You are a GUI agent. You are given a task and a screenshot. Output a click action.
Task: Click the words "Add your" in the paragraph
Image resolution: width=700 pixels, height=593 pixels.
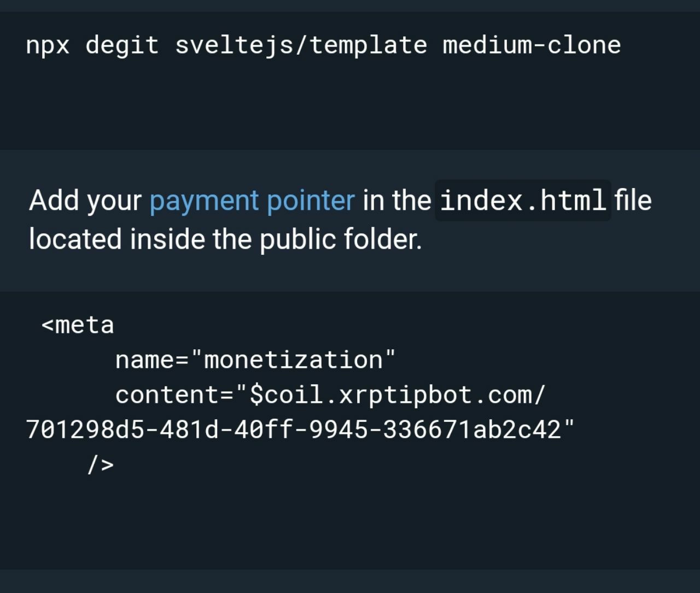85,201
